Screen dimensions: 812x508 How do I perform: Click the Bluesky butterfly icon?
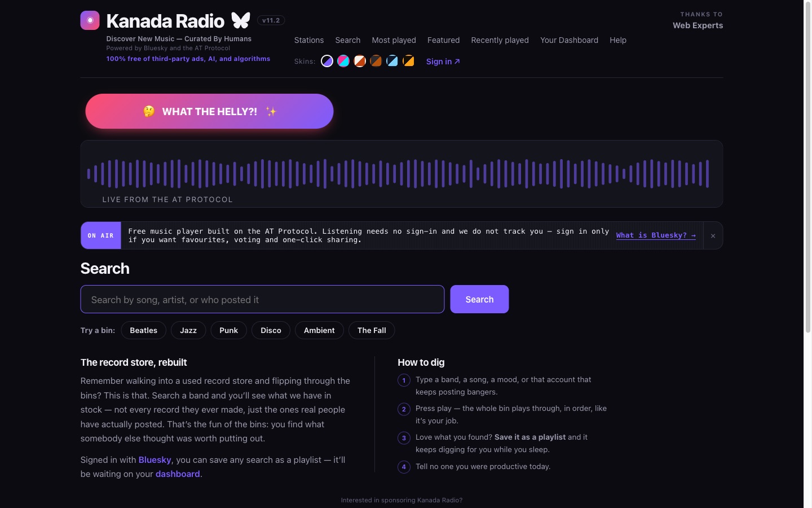pyautogui.click(x=241, y=20)
